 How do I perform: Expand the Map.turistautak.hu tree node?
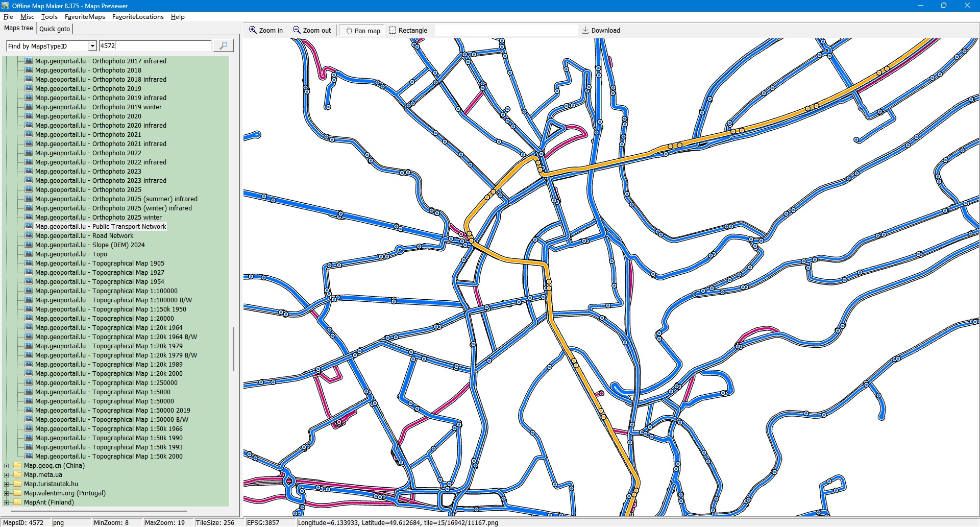[7, 484]
